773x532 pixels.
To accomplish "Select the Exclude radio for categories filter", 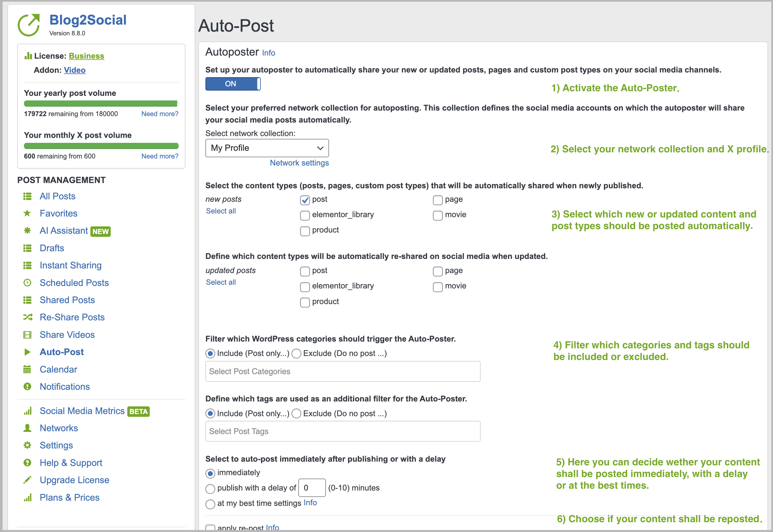I will tap(296, 353).
